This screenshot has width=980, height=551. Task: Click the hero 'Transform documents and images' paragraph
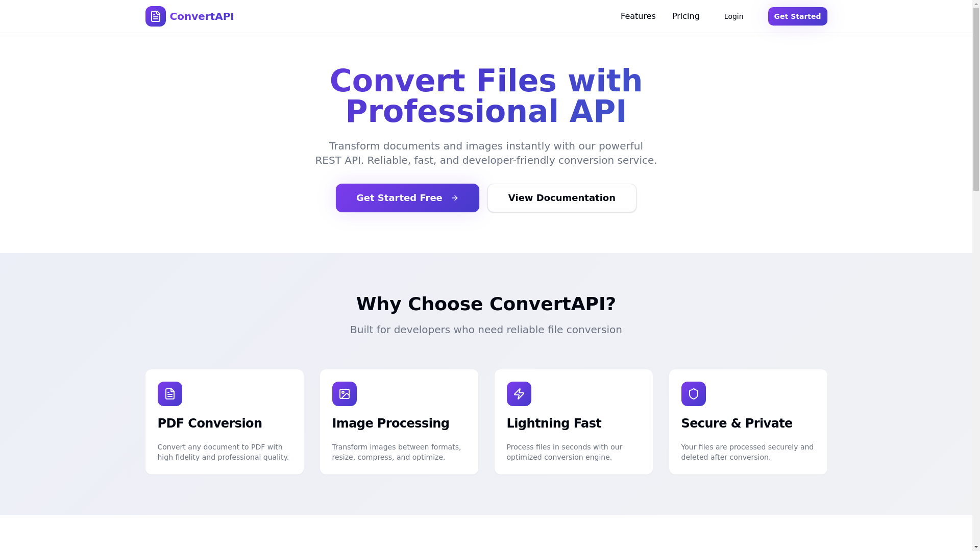click(x=486, y=153)
